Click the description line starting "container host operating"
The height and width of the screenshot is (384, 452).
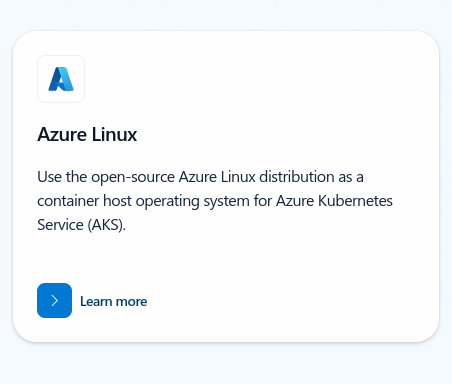point(215,201)
